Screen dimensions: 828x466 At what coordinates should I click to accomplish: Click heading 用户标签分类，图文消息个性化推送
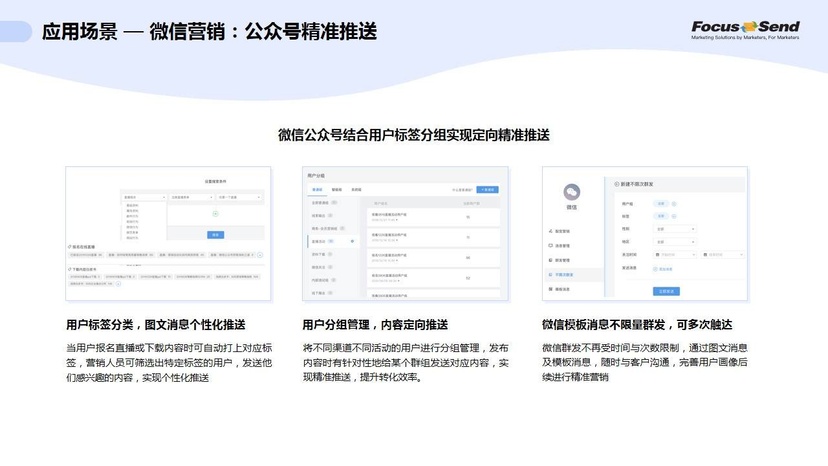click(x=156, y=324)
